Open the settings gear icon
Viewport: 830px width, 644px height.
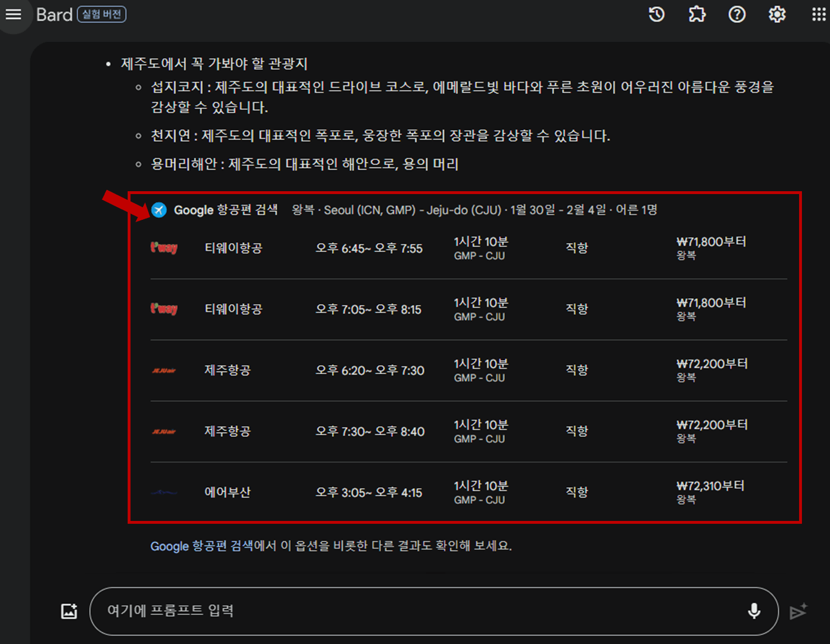[x=777, y=14]
